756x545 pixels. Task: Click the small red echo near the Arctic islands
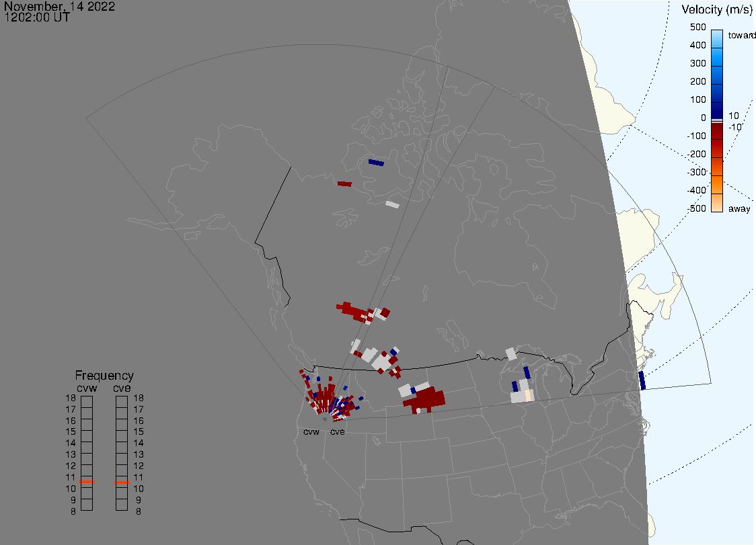point(344,183)
